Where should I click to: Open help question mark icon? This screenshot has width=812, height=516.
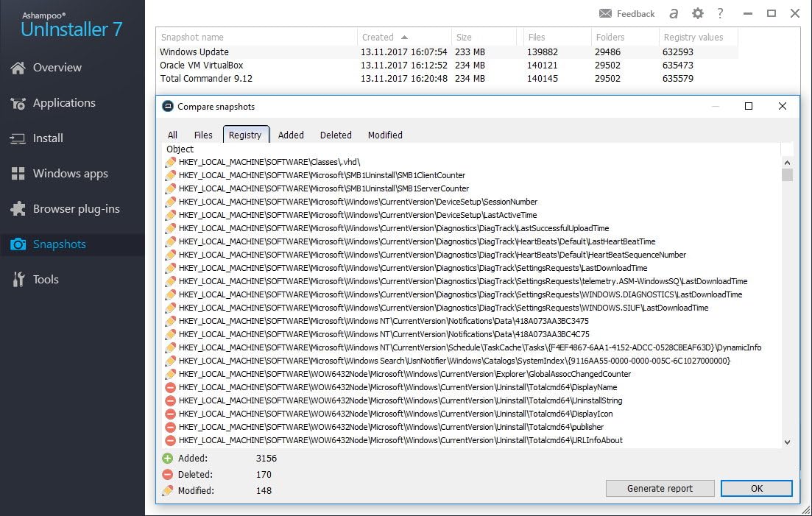coord(720,13)
